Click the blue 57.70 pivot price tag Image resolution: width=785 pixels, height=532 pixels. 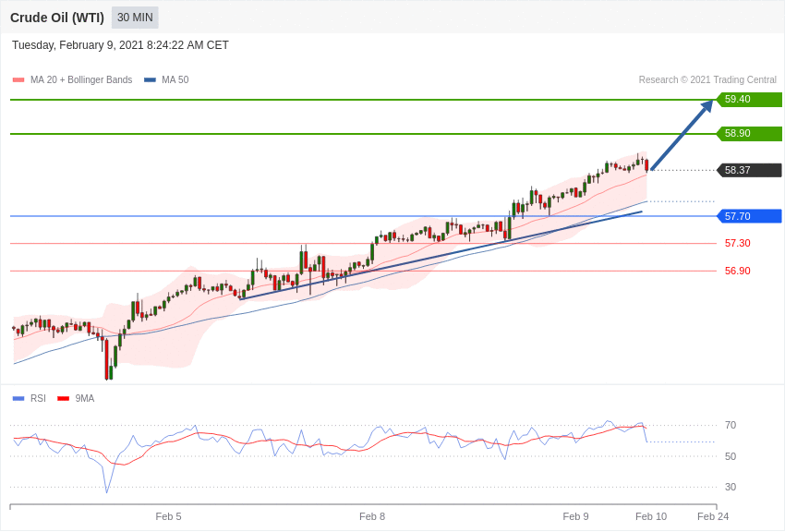[749, 216]
